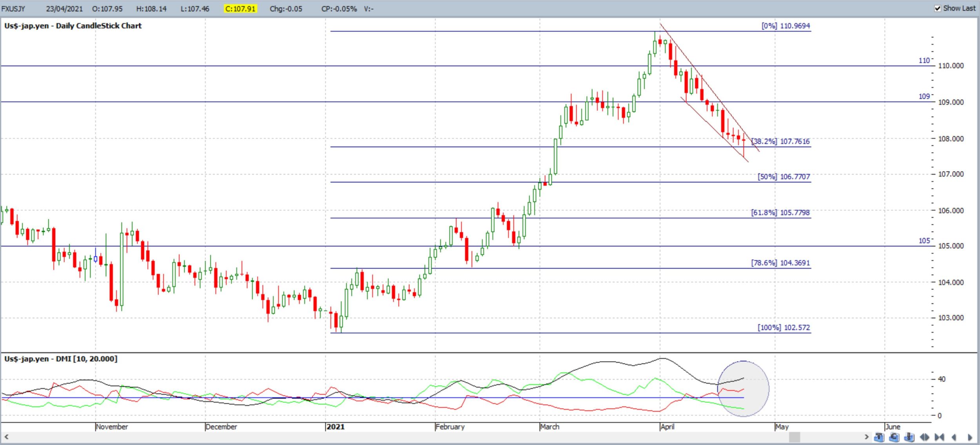This screenshot has height=445, width=980.
Task: Click the horizontal scrollbar thumb
Action: [795, 437]
